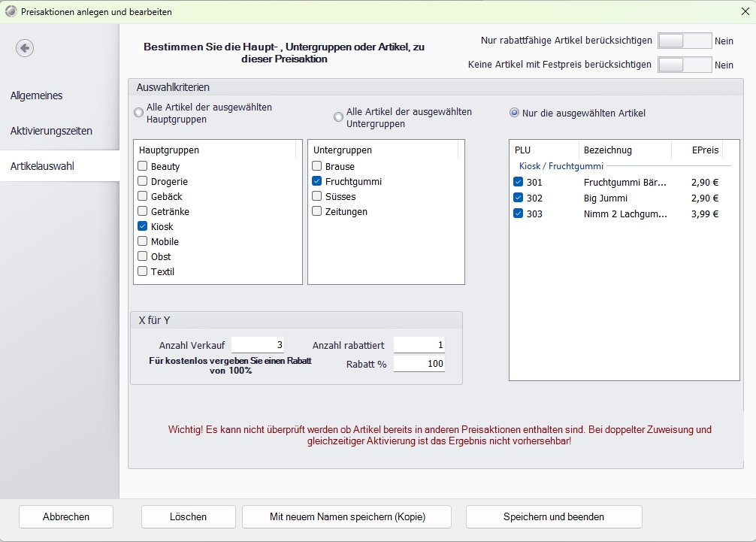This screenshot has height=542, width=756.
Task: Deselect article 302 Big Jummi checkbox
Action: click(x=519, y=198)
